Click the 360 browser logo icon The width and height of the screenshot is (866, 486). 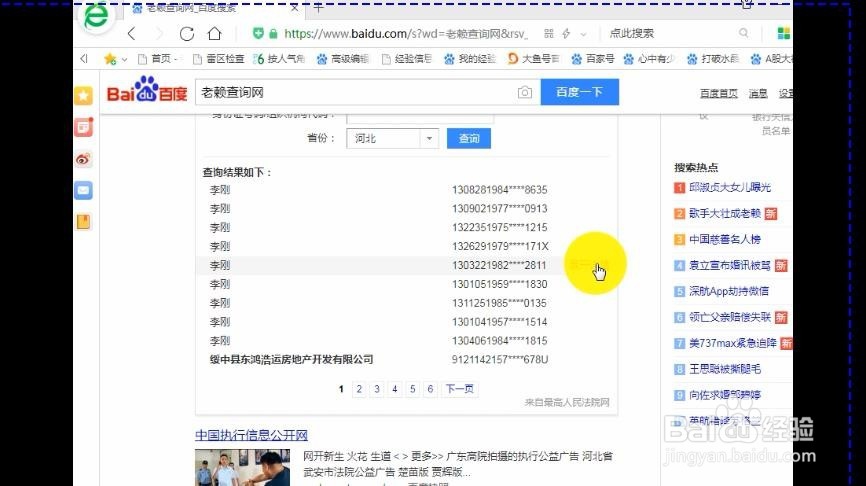[x=96, y=16]
